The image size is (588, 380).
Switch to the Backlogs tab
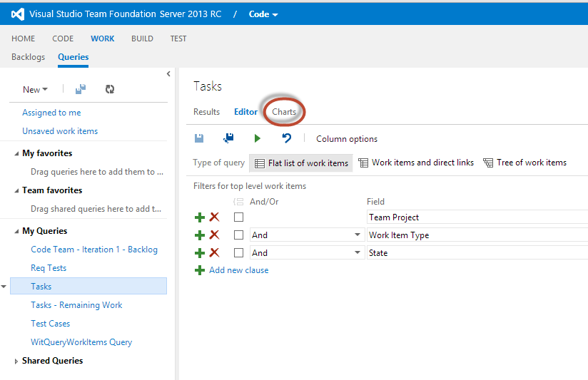28,57
